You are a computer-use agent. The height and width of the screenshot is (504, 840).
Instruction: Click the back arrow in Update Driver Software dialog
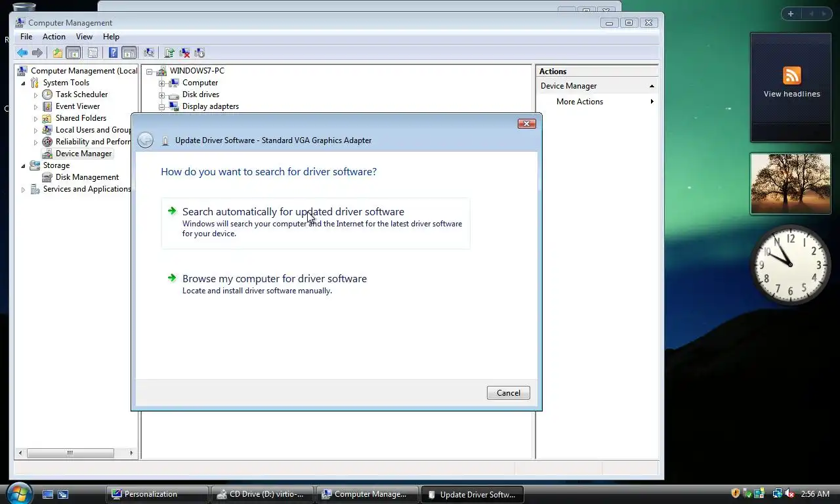[x=146, y=140]
